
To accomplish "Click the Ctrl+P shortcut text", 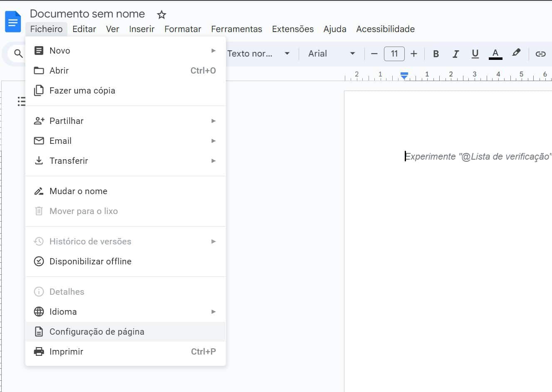I will (x=203, y=352).
